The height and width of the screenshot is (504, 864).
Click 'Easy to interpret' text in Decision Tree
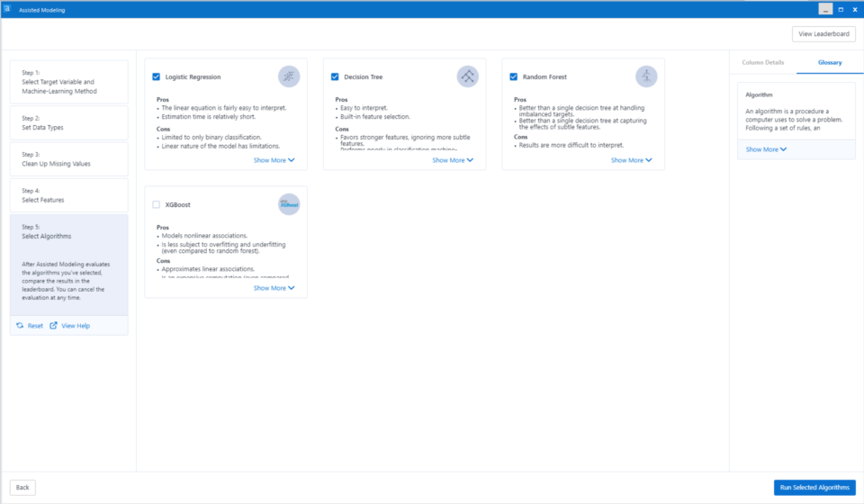point(364,108)
